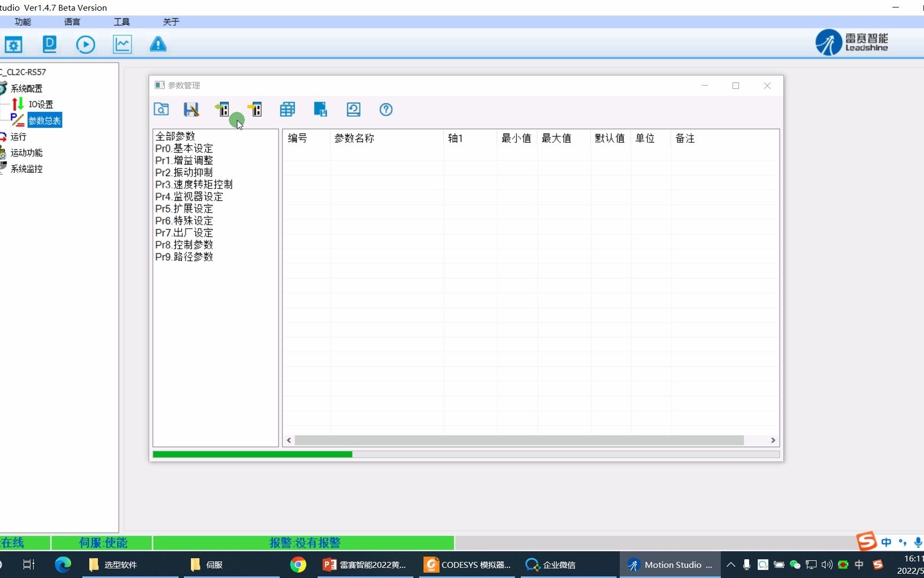Restore factory default parameters icon
Screen dimensions: 924x578
click(x=353, y=109)
